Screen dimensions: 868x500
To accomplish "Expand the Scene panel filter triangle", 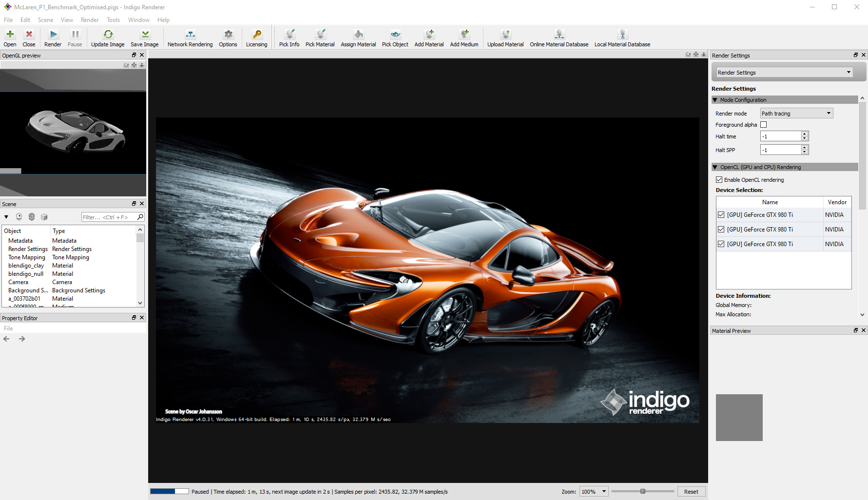I will [6, 217].
